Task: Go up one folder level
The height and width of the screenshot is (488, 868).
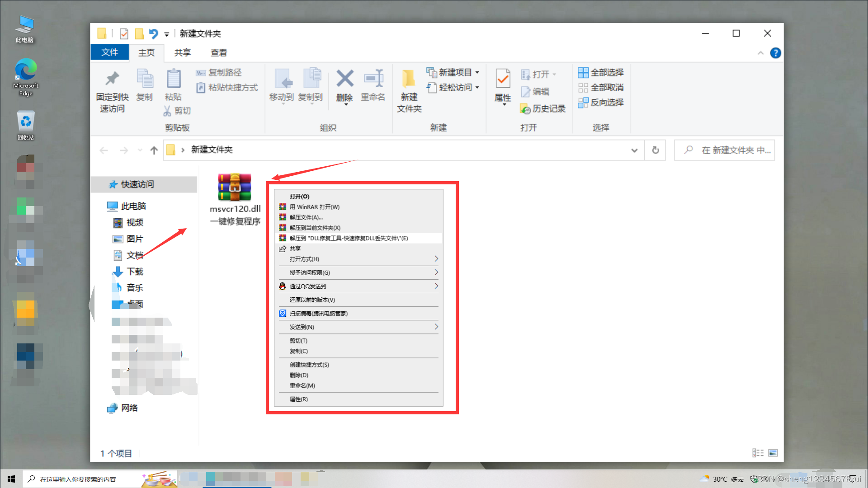Action: 154,150
